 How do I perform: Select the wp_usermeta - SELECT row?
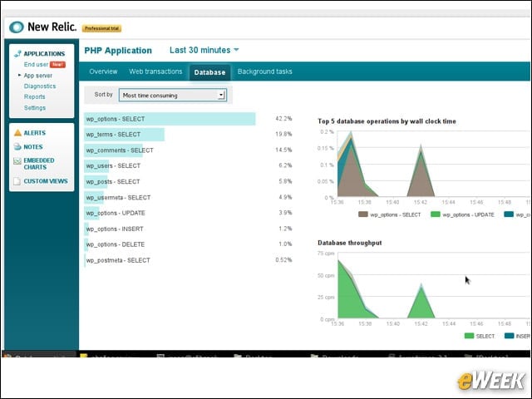(188, 197)
